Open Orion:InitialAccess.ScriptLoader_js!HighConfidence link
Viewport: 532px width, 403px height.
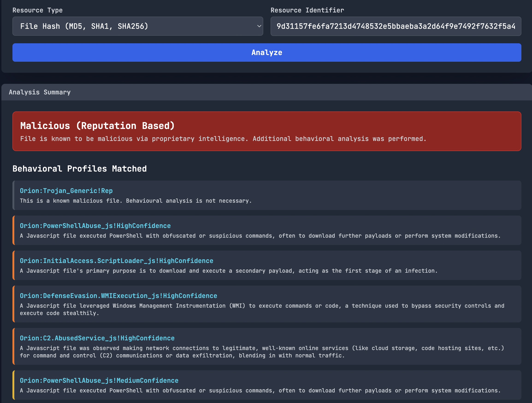[x=116, y=261]
